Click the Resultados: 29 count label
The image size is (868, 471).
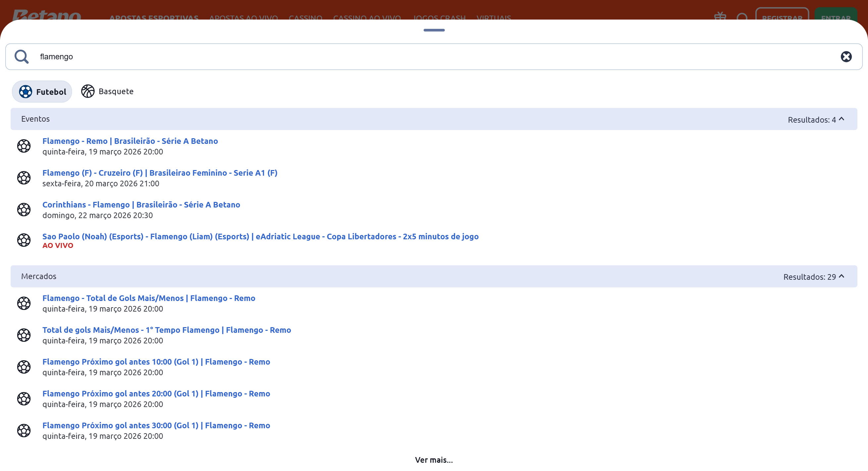(x=809, y=277)
